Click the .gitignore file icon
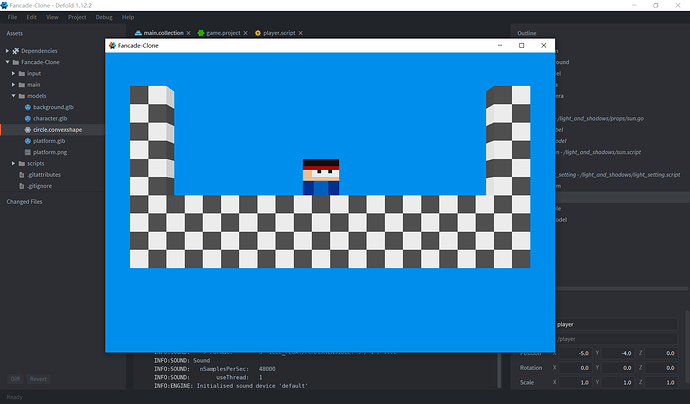Viewport: 690px width, 404px height. coord(20,185)
